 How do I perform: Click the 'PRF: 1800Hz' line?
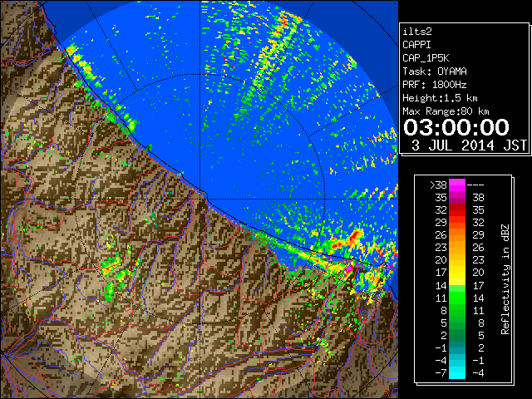click(x=435, y=85)
